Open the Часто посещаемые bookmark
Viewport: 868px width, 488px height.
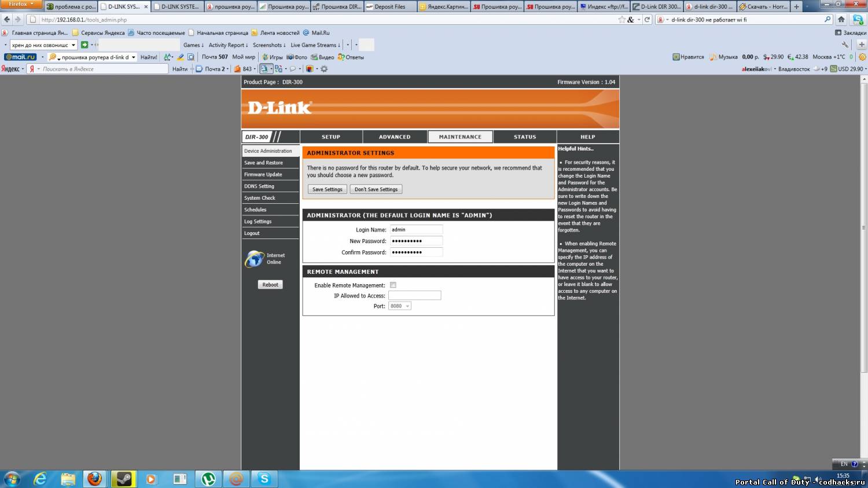point(157,33)
